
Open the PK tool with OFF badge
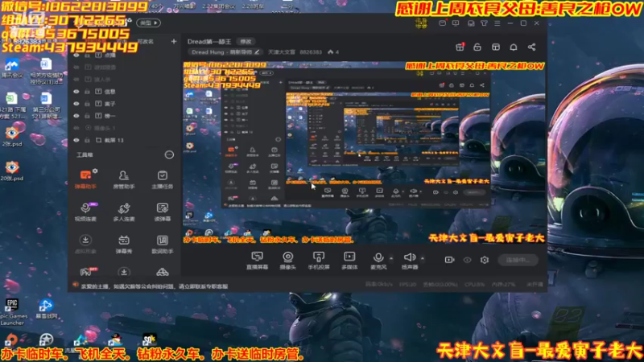pyautogui.click(x=87, y=272)
